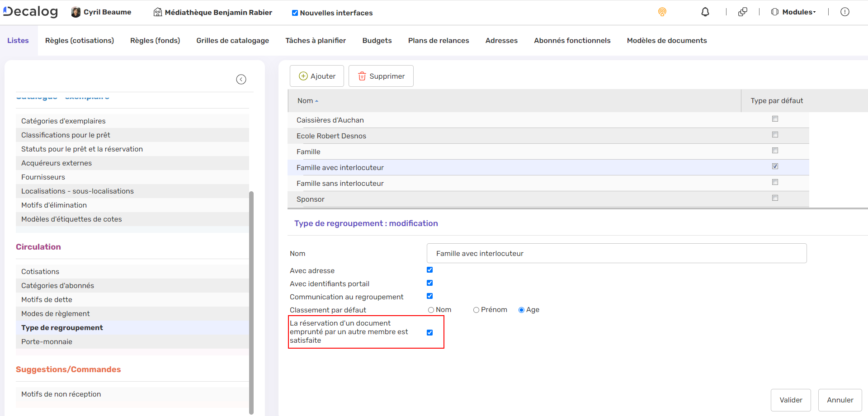Click the Decalog logo
This screenshot has height=416, width=868.
31,12
